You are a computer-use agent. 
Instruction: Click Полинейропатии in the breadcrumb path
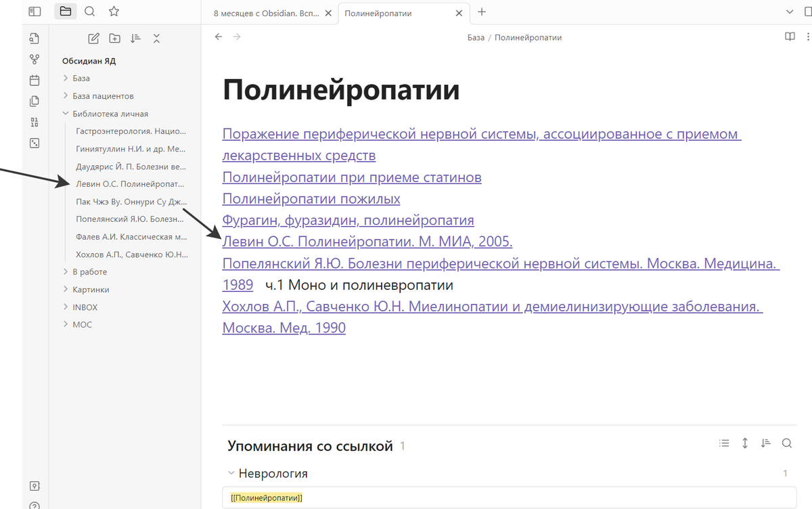click(528, 38)
